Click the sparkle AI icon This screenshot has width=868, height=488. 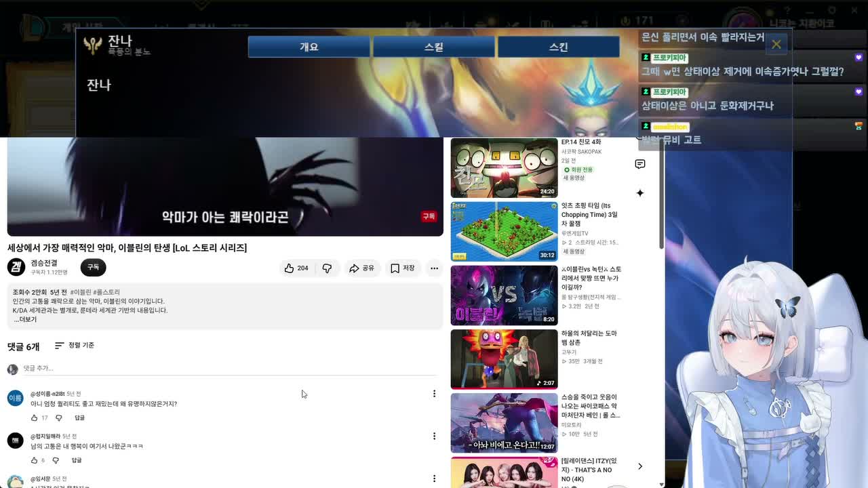coord(639,193)
